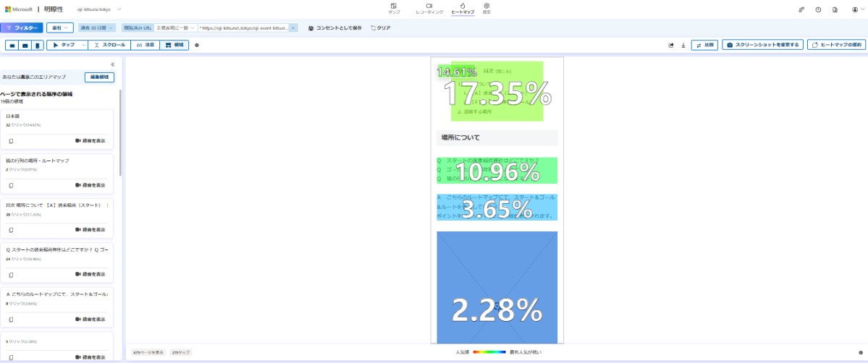This screenshot has width=868, height=363.
Task: Switch to the Recordings (レコーディング) tab
Action: pyautogui.click(x=429, y=9)
